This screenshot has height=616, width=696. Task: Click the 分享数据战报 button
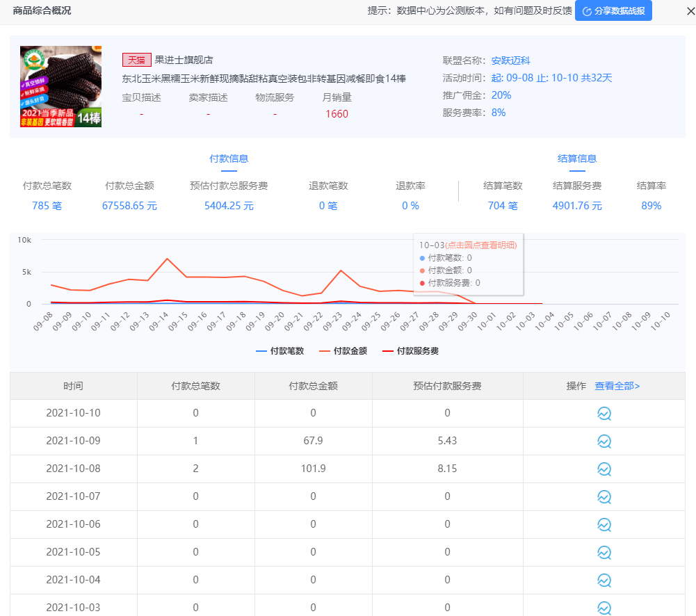[613, 11]
